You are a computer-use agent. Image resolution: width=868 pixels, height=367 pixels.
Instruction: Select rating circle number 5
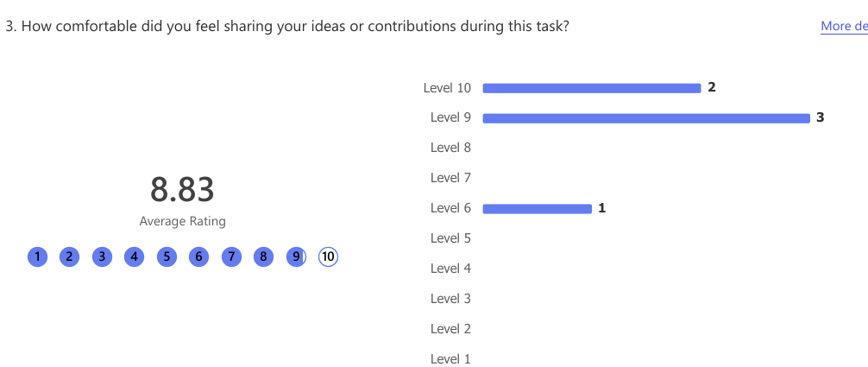167,256
